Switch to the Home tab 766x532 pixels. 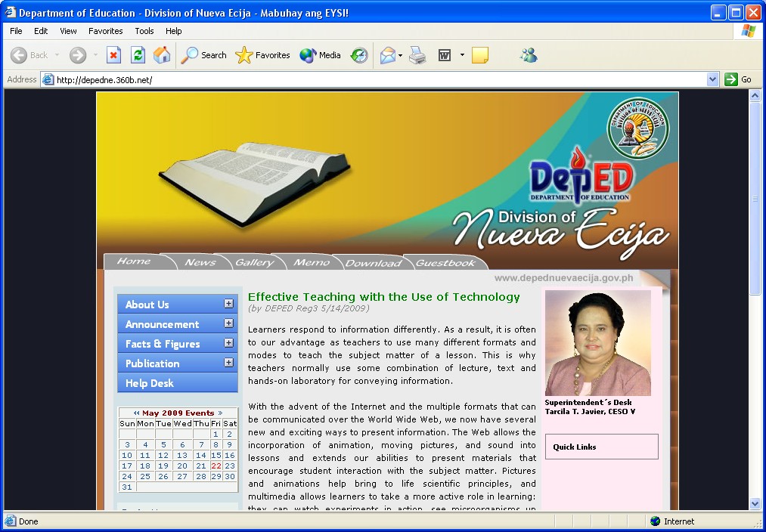134,261
